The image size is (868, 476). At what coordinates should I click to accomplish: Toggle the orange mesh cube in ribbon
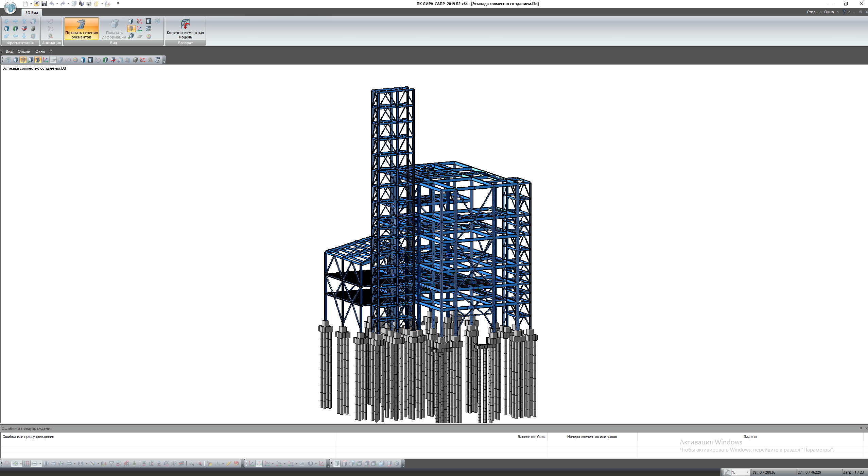[x=131, y=29]
